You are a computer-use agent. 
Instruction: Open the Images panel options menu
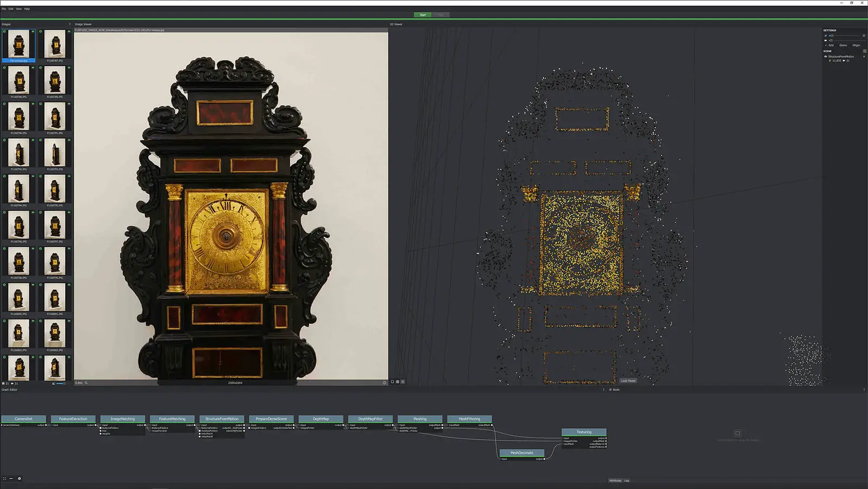point(69,24)
